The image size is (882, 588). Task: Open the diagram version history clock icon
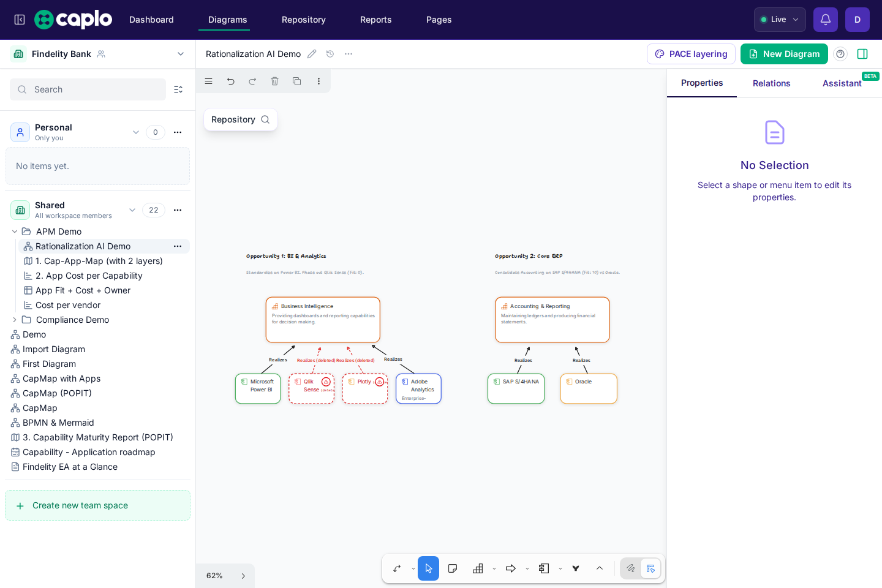(330, 54)
